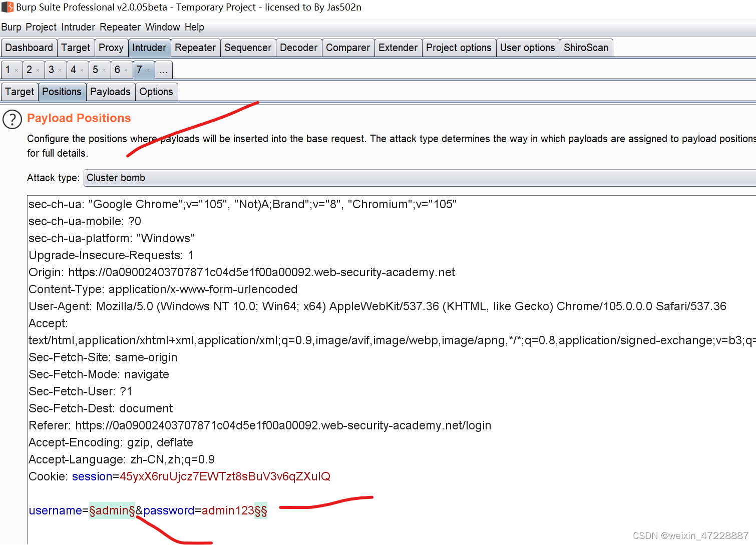Click the sec-ch-ua-platform header line
Image resolution: width=756 pixels, height=545 pixels.
(112, 238)
